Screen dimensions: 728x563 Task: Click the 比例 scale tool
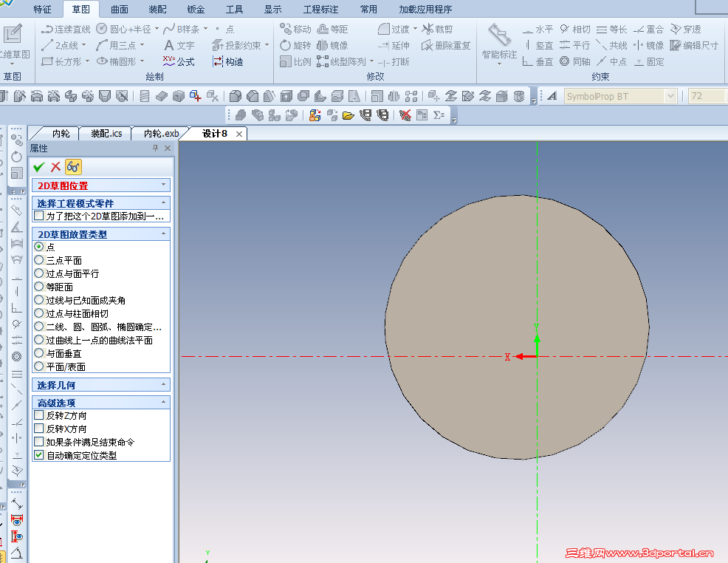tap(295, 61)
